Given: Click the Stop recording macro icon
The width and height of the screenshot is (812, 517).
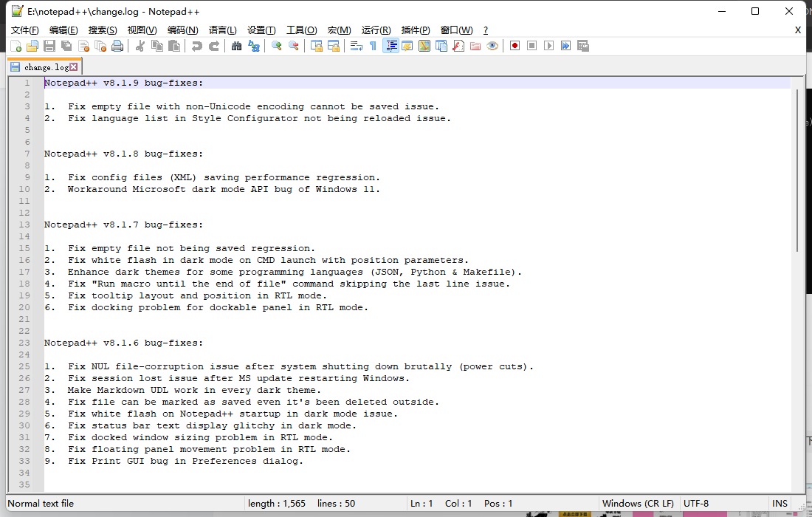Looking at the screenshot, I should (531, 46).
